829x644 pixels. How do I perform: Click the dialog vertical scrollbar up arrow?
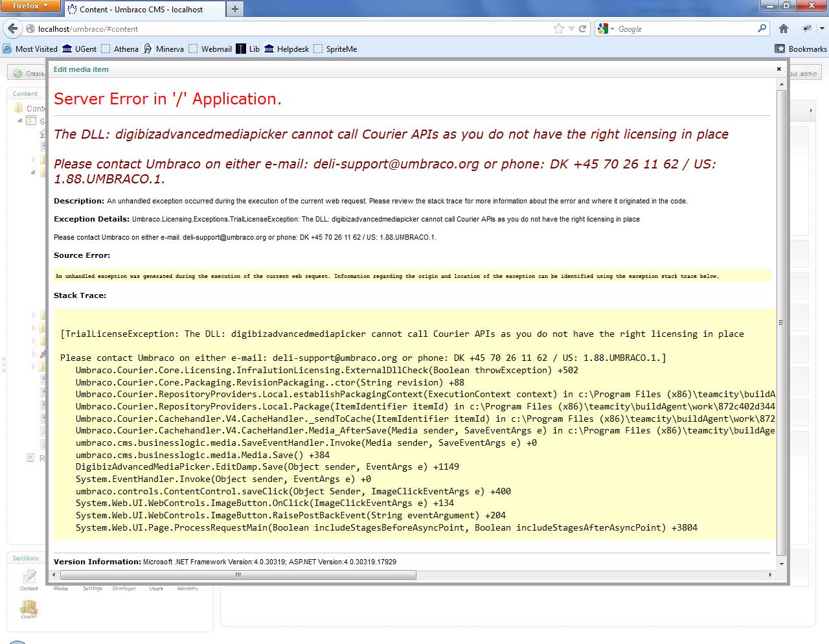(781, 84)
